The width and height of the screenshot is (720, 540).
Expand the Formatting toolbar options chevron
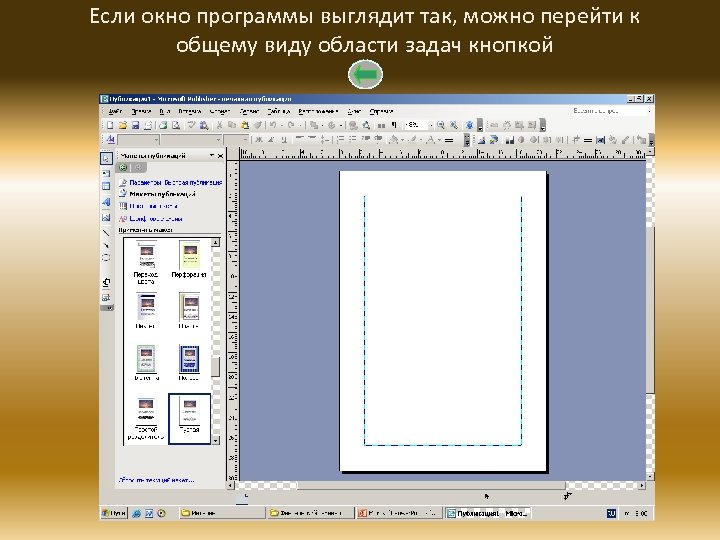coord(467,140)
